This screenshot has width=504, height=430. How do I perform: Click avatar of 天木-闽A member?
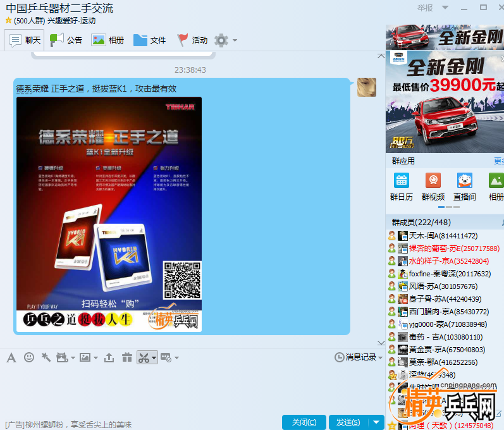[x=402, y=236]
